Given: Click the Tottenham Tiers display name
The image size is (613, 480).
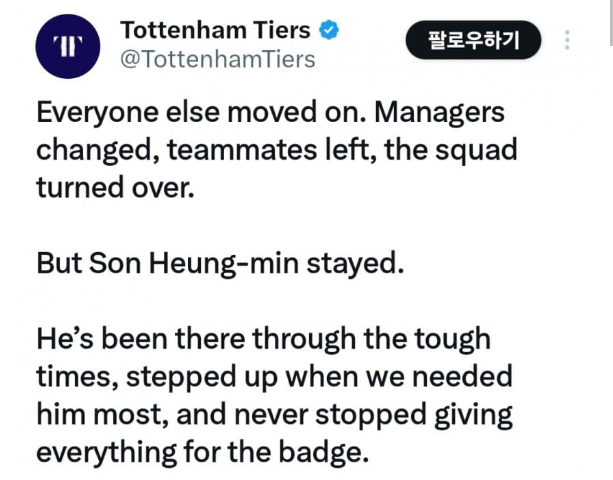Looking at the screenshot, I should [215, 30].
